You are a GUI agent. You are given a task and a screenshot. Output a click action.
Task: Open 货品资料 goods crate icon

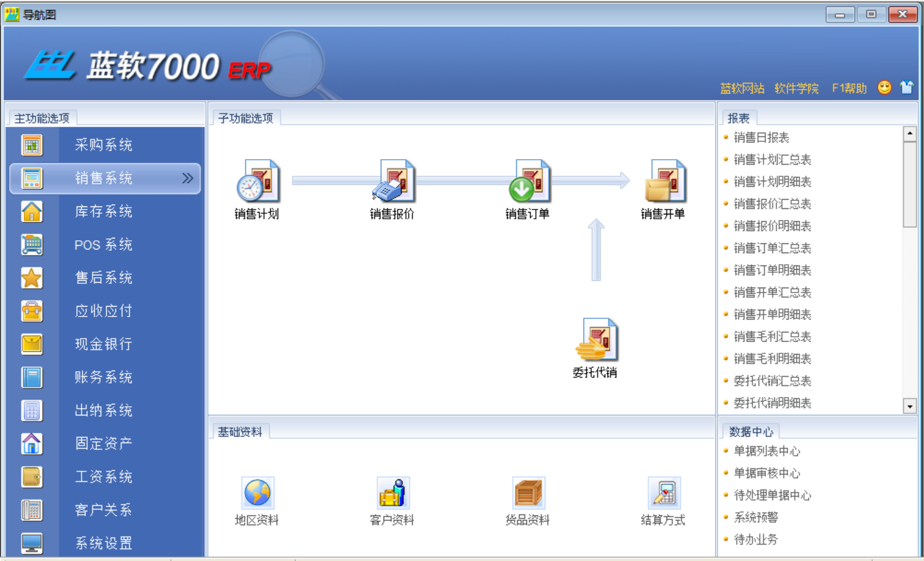click(528, 493)
